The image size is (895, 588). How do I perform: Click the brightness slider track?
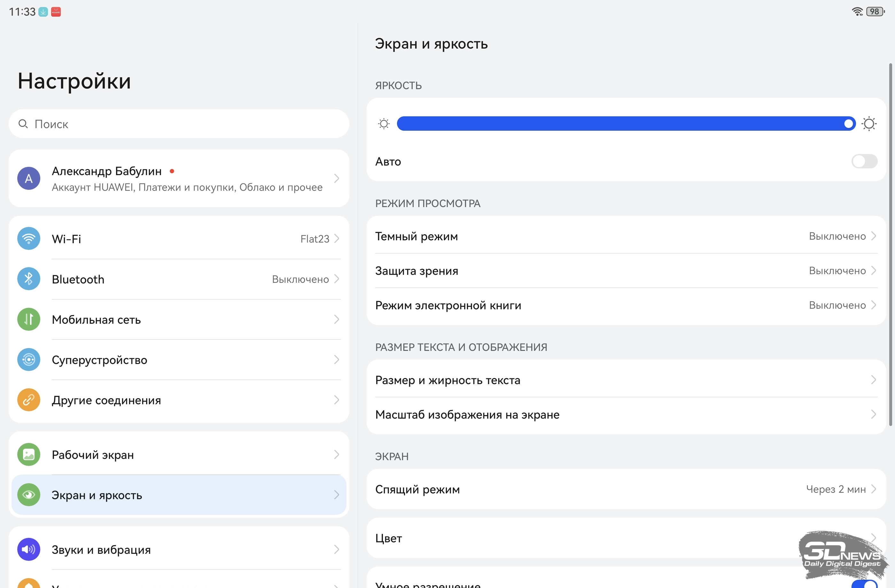620,124
